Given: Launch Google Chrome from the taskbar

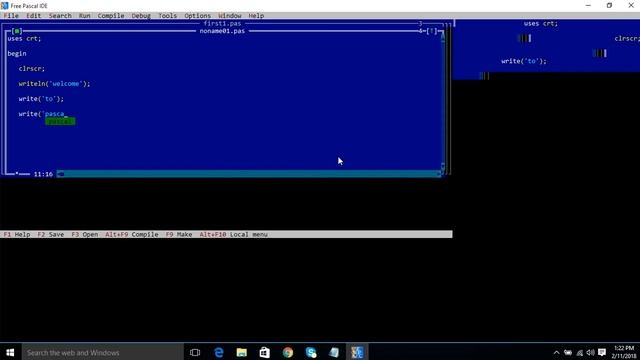Looking at the screenshot, I should (x=288, y=352).
